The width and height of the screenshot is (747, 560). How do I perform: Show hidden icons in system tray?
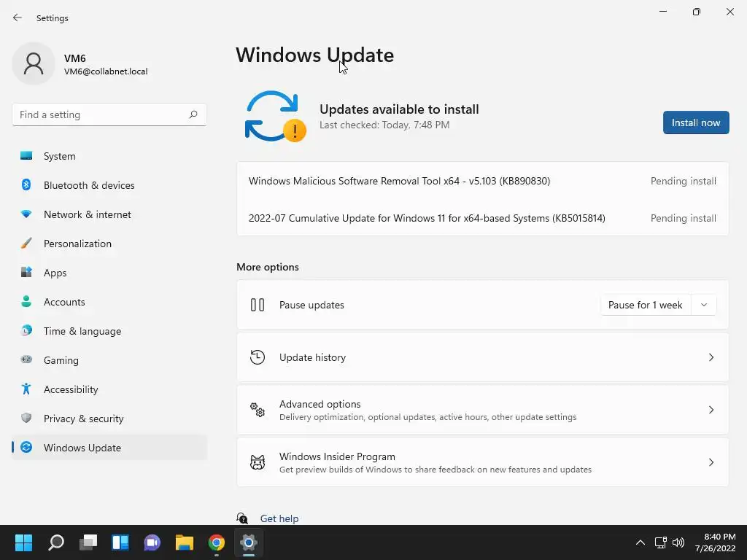click(640, 542)
